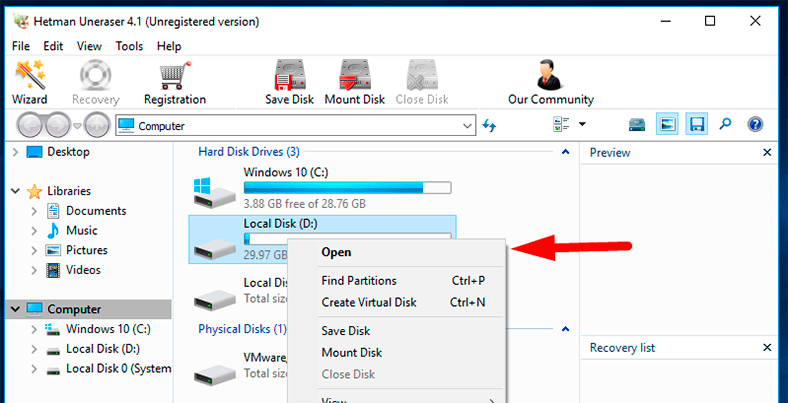Expand the Desktop tree node
The height and width of the screenshot is (403, 788).
pyautogui.click(x=15, y=152)
